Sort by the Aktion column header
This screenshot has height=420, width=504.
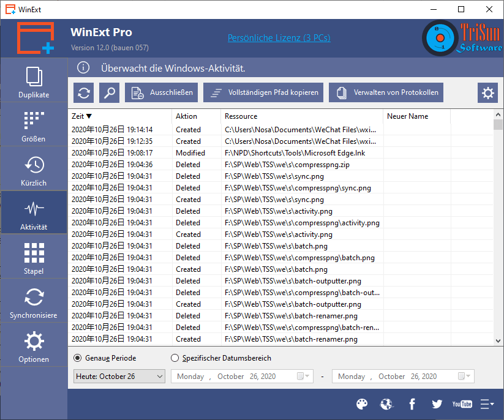pos(197,116)
